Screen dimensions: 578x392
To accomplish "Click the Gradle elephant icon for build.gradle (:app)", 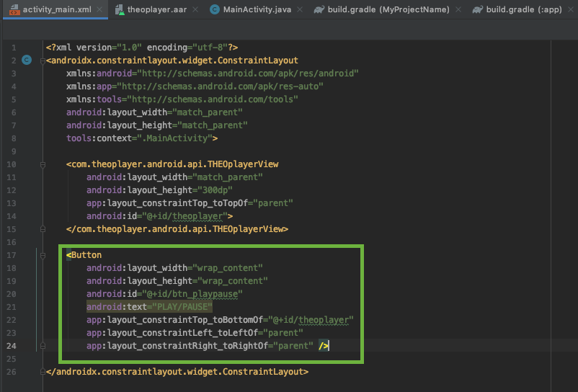I will [477, 10].
